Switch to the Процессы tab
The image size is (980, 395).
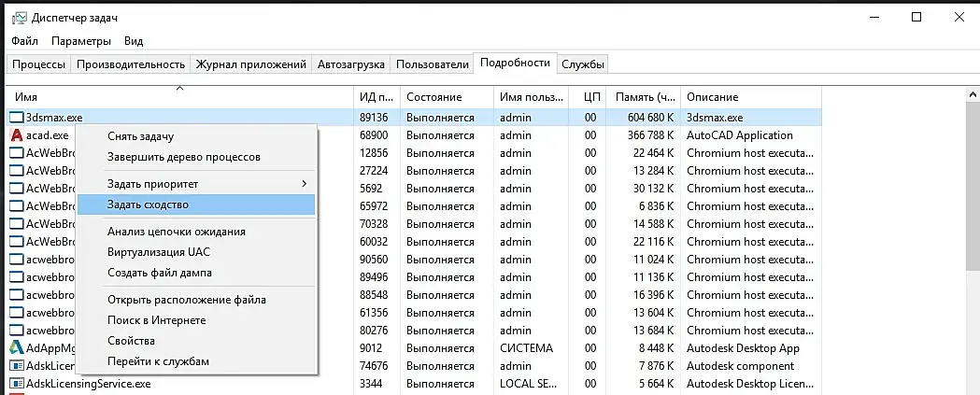click(38, 64)
